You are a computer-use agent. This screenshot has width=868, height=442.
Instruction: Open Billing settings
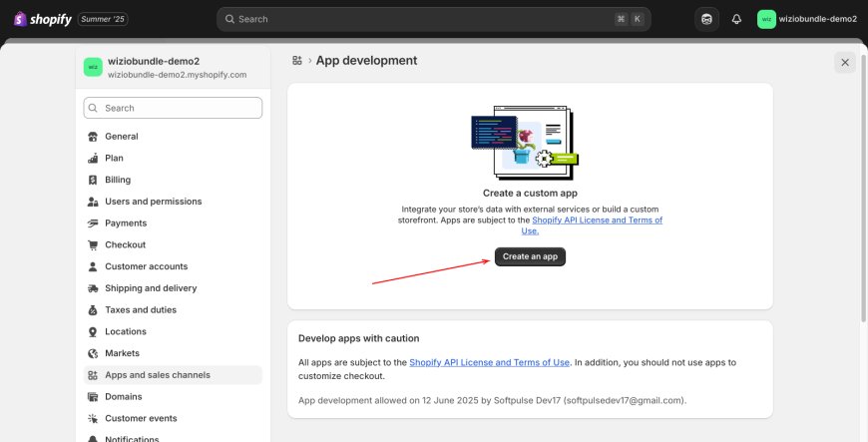coord(173,180)
